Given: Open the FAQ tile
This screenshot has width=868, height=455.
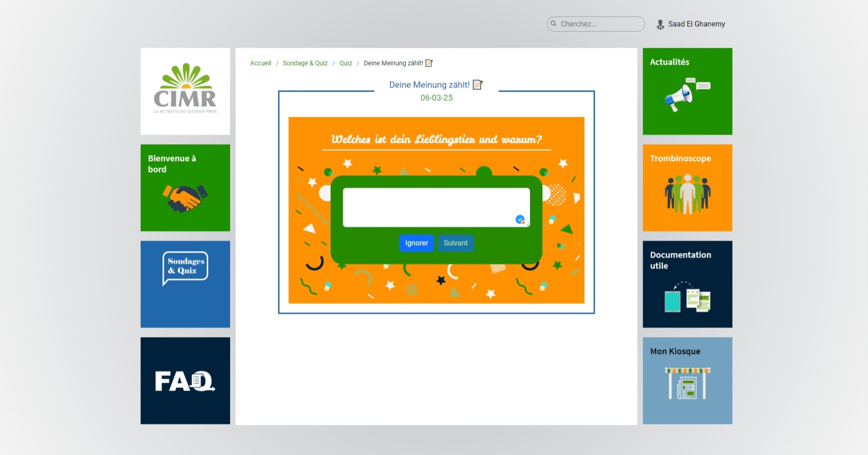Looking at the screenshot, I should click(185, 381).
